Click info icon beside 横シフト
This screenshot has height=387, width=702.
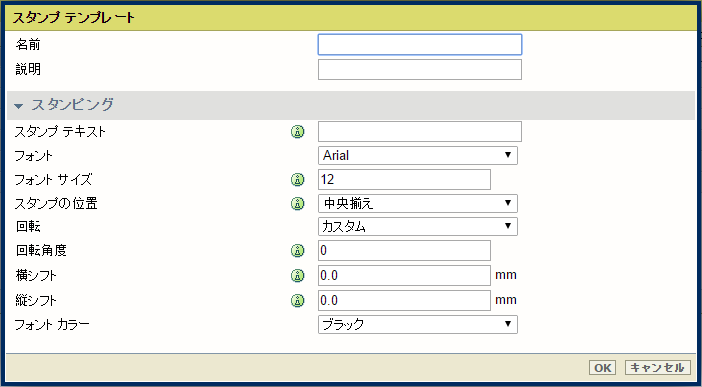297,275
